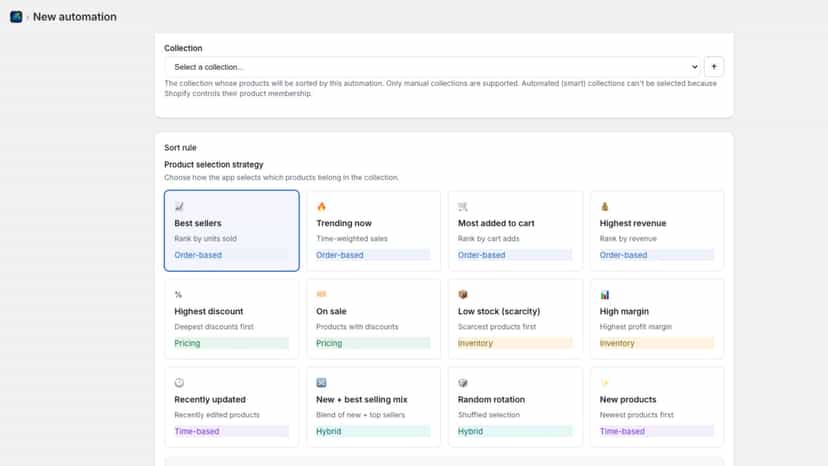Screen dimensions: 828x466
Task: Click the Low stock box icon
Action: [463, 294]
